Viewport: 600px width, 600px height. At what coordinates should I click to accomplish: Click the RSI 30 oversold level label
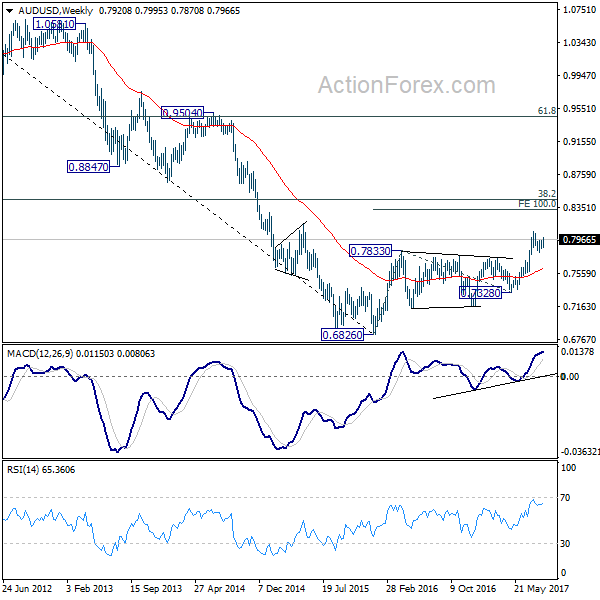click(x=565, y=543)
